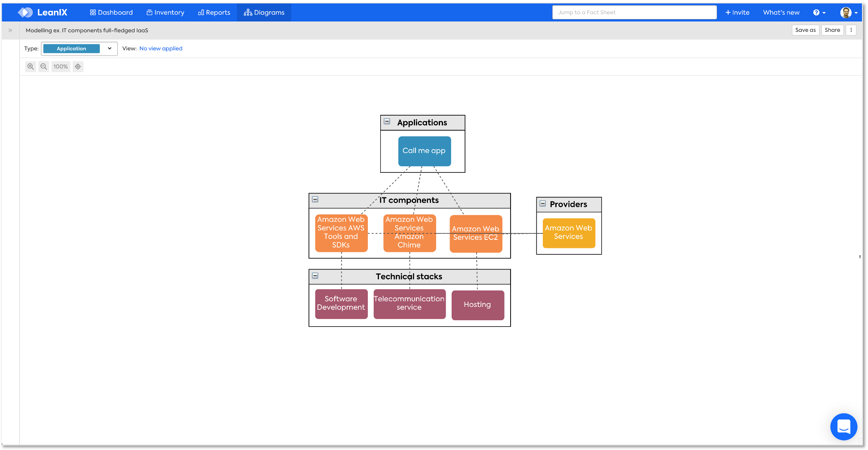This screenshot has height=450, width=868.
Task: Click the Technical stacks container title
Action: (409, 277)
